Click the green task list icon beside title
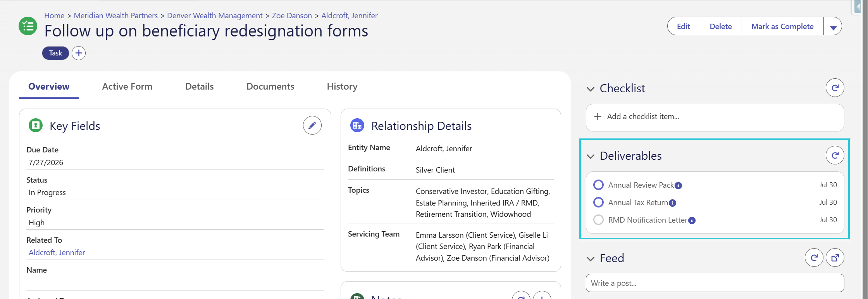This screenshot has width=868, height=299. pyautogui.click(x=28, y=26)
